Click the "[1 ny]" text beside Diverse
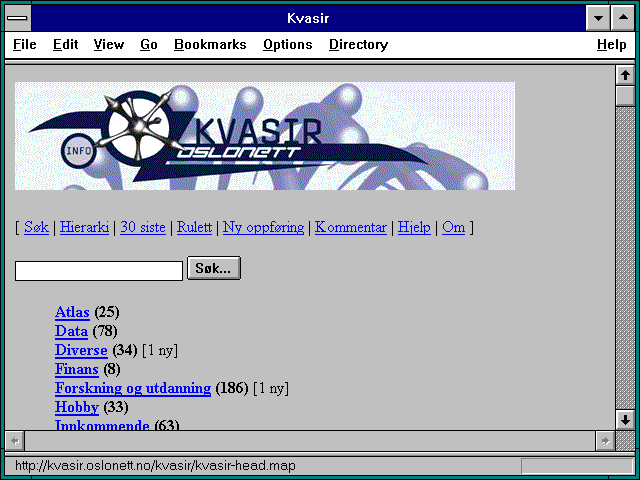Viewport: 640px width, 480px height. click(x=160, y=350)
